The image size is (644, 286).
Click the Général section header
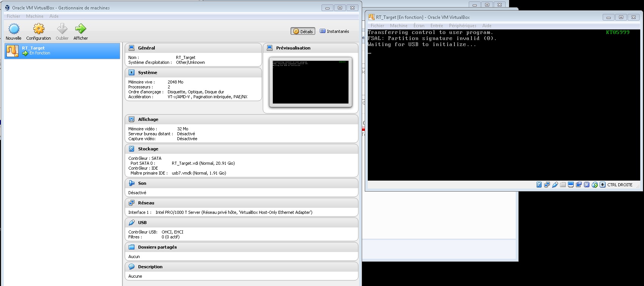coord(193,48)
